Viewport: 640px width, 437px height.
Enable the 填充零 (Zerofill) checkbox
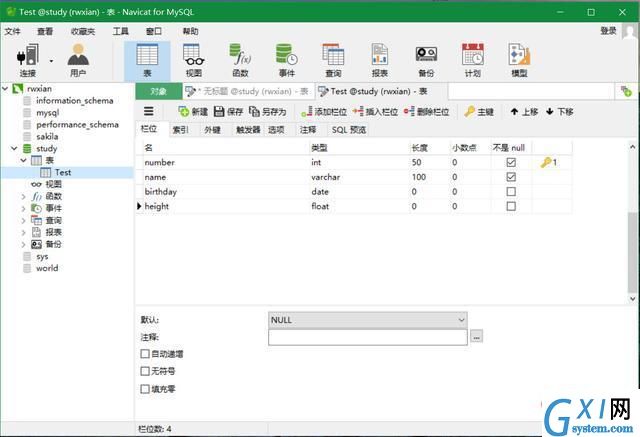[145, 389]
